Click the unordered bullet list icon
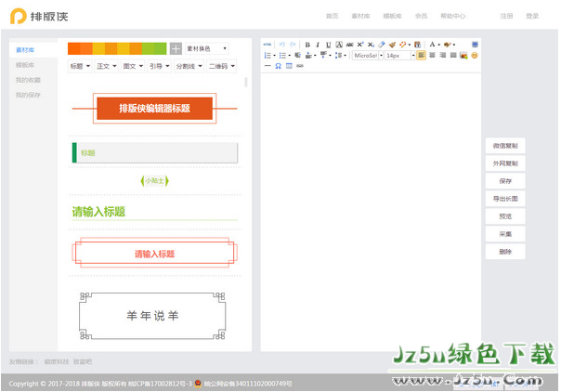 tap(282, 56)
